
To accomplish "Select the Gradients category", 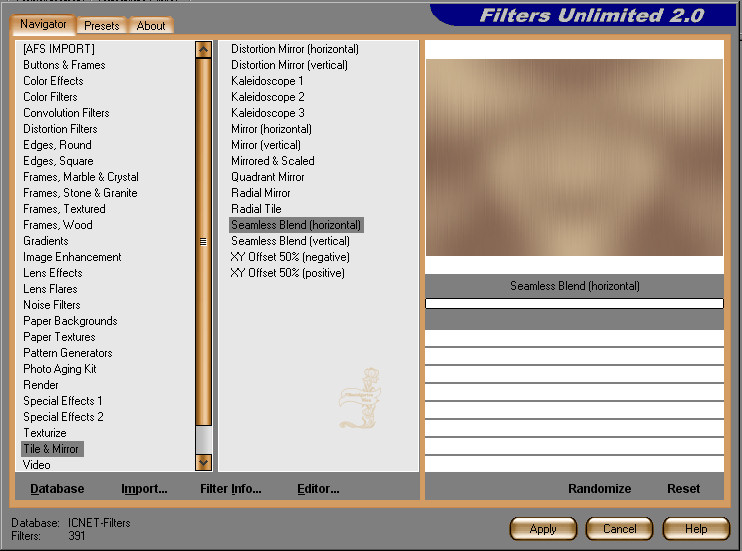I will point(46,241).
